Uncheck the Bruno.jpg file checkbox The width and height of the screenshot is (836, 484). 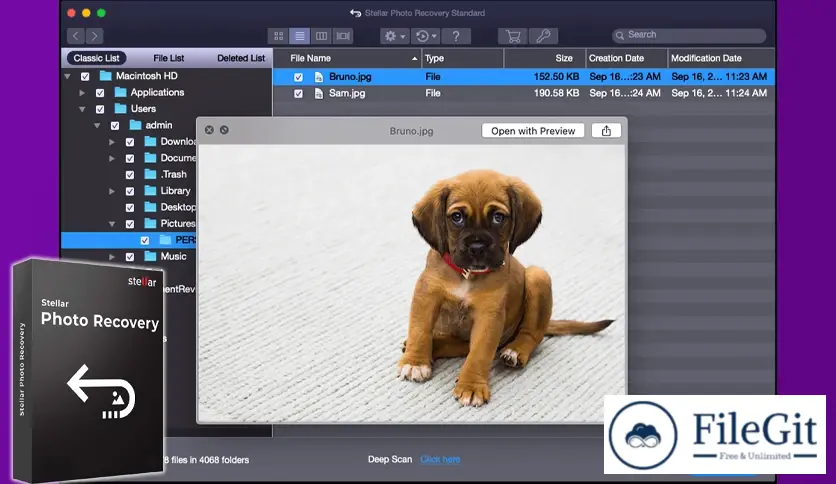(x=298, y=77)
